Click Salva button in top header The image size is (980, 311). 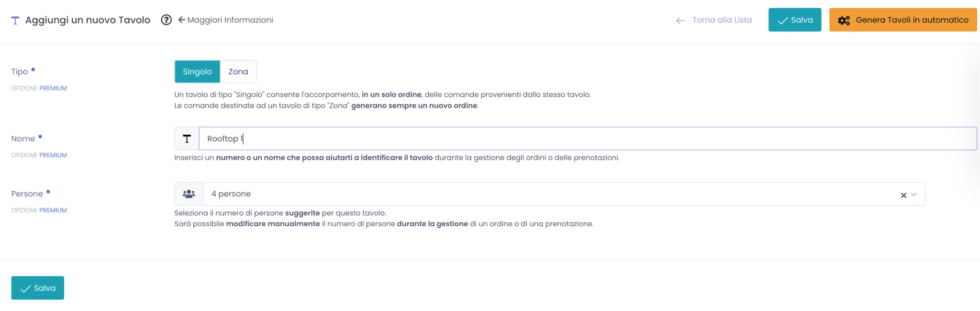coord(795,20)
